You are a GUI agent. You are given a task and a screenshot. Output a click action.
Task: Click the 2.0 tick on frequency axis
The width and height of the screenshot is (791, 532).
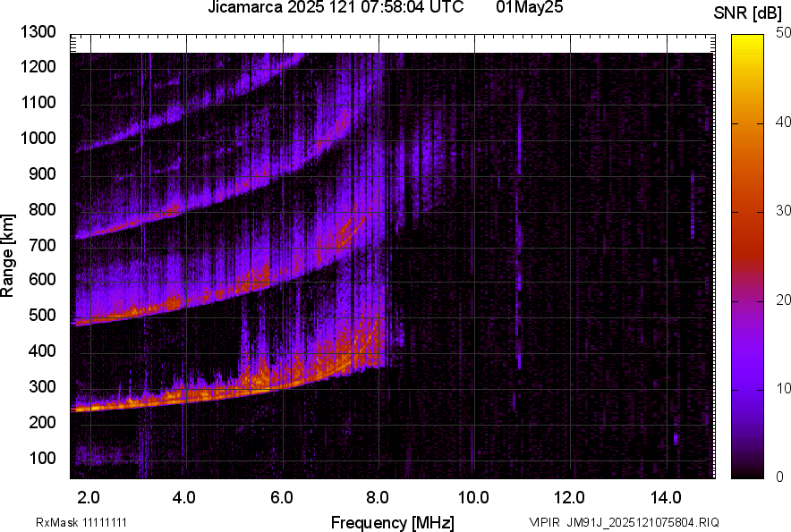[89, 496]
